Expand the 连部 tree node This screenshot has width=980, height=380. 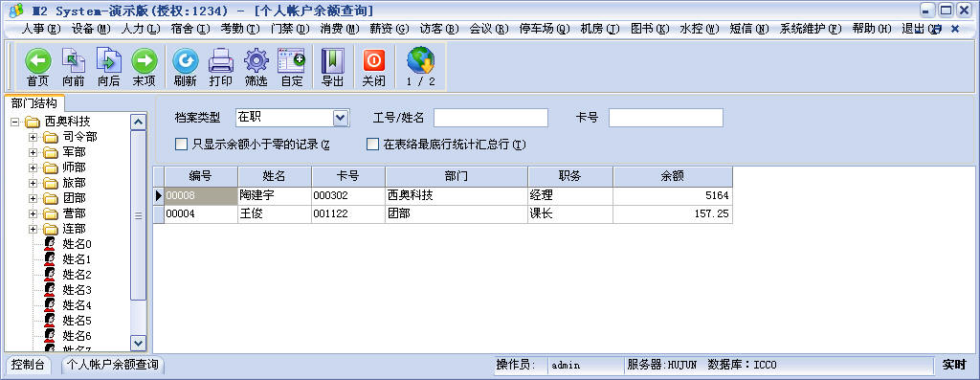33,229
